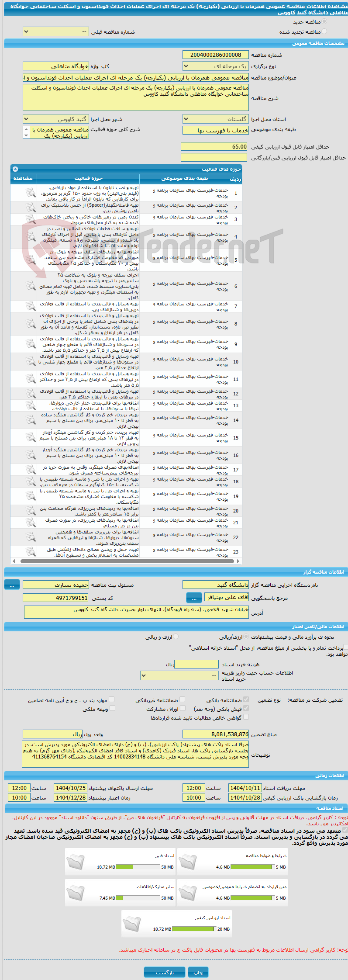Image resolution: width=348 pixels, height=980 pixels.
Task: Select the ارزی/ریالی radio option
Action: pyautogui.click(x=247, y=637)
